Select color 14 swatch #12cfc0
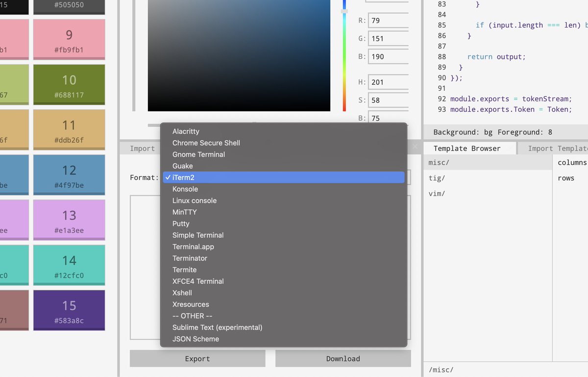 tap(69, 265)
